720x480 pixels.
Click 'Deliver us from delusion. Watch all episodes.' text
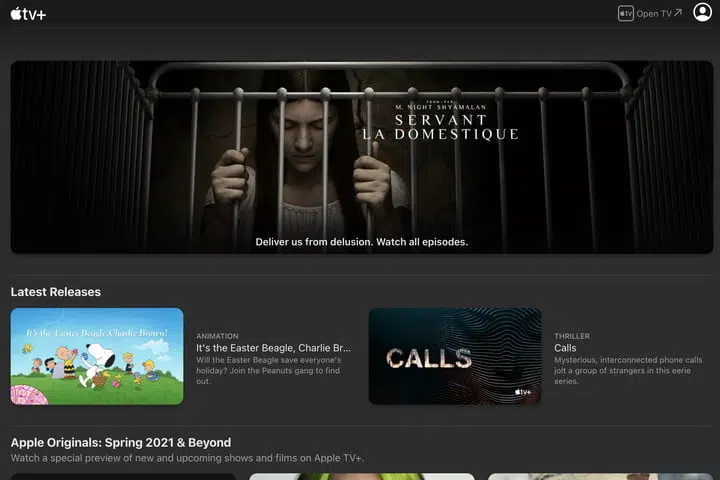point(362,242)
